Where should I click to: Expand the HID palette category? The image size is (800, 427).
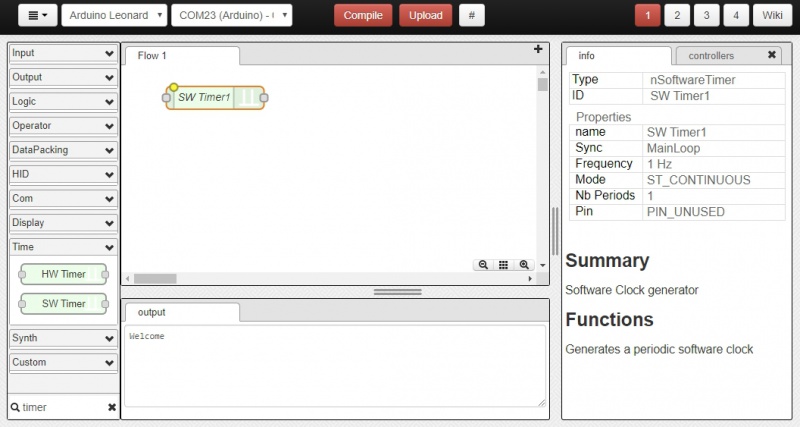[63, 174]
